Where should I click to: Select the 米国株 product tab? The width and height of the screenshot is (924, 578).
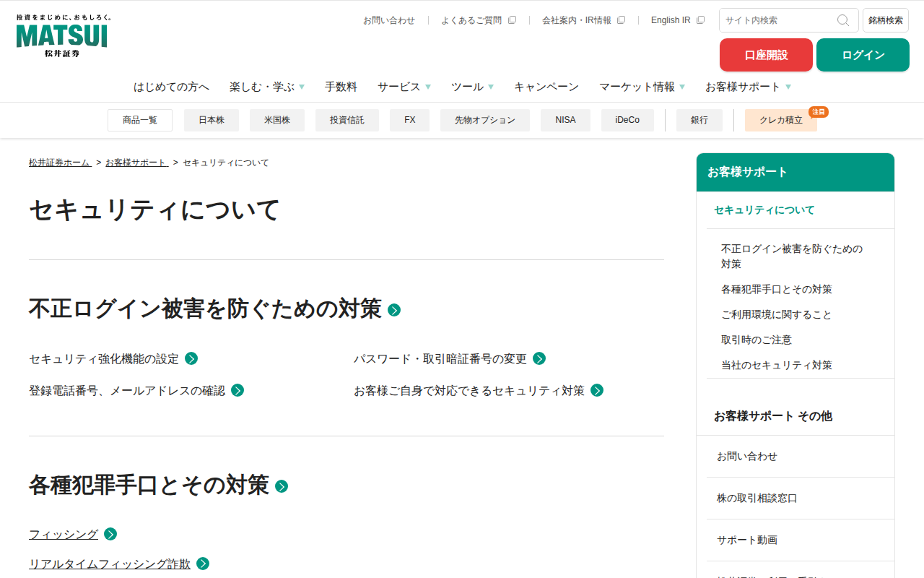pos(277,120)
